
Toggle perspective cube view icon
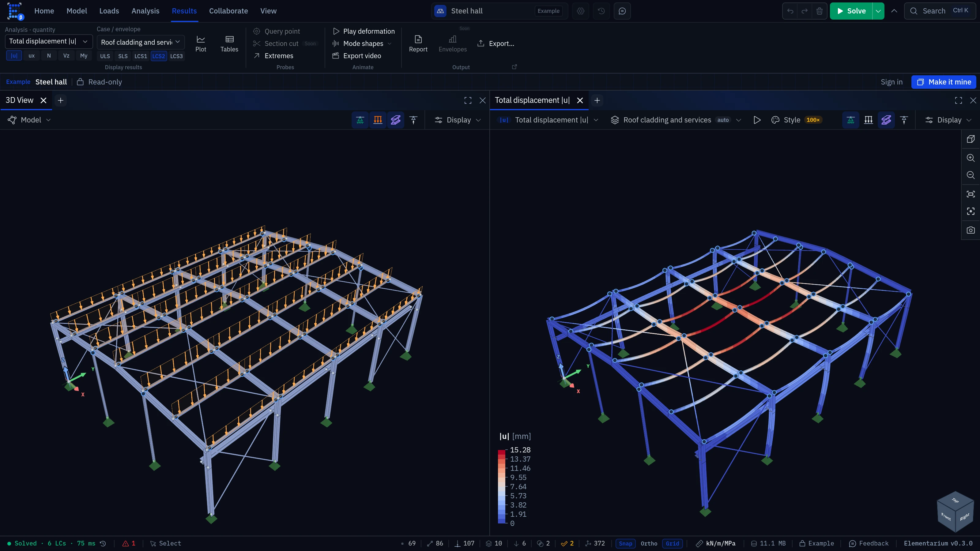coord(971,139)
